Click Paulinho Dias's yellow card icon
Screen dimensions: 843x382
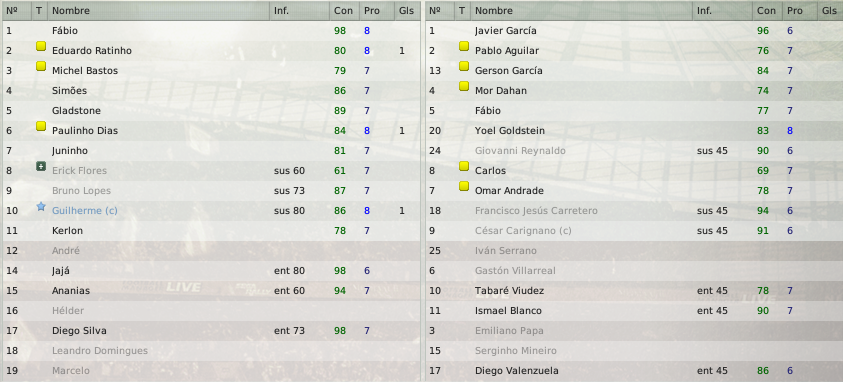click(x=41, y=126)
